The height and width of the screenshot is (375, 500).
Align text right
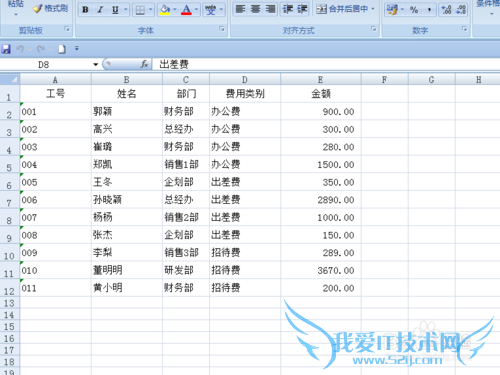click(270, 9)
